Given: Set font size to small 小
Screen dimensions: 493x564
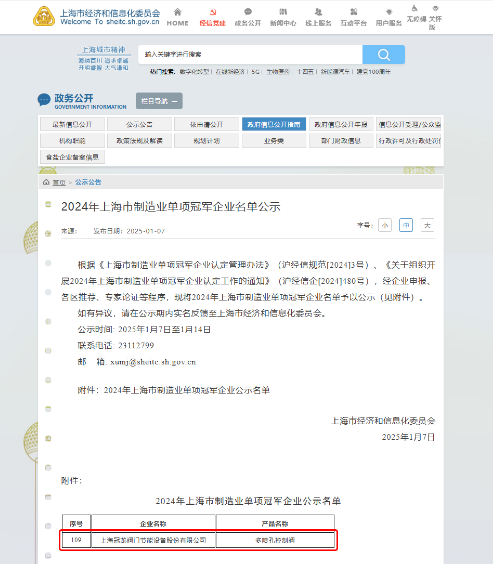Looking at the screenshot, I should 385,226.
